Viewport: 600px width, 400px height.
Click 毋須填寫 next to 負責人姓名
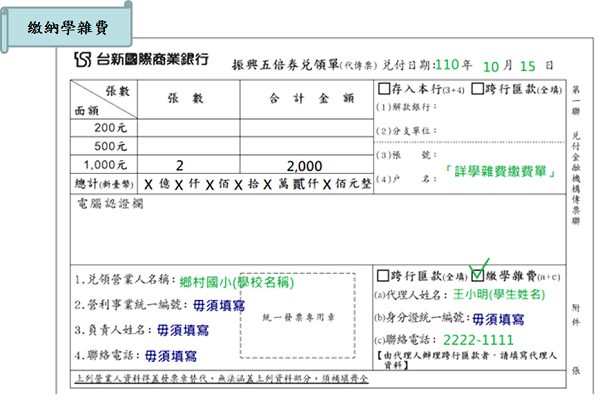coord(183,330)
